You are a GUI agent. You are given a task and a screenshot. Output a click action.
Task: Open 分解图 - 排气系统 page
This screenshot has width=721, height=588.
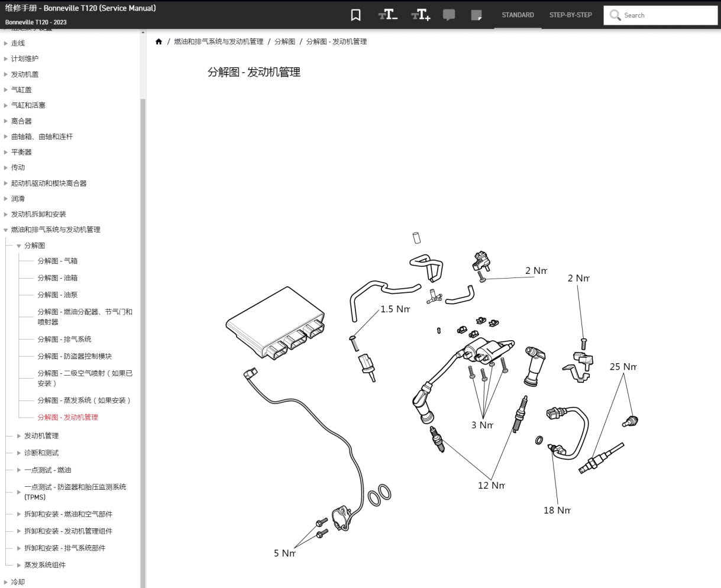tap(64, 340)
